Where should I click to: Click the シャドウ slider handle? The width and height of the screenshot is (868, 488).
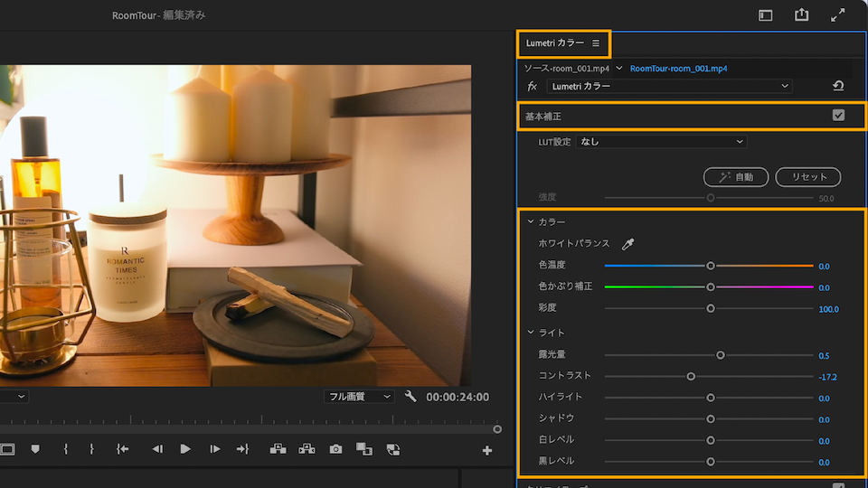(711, 418)
